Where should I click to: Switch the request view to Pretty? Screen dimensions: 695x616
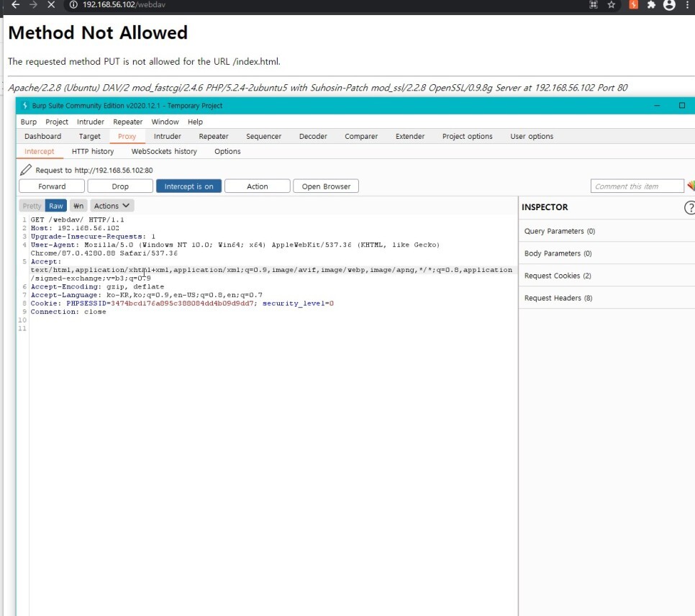click(x=32, y=206)
